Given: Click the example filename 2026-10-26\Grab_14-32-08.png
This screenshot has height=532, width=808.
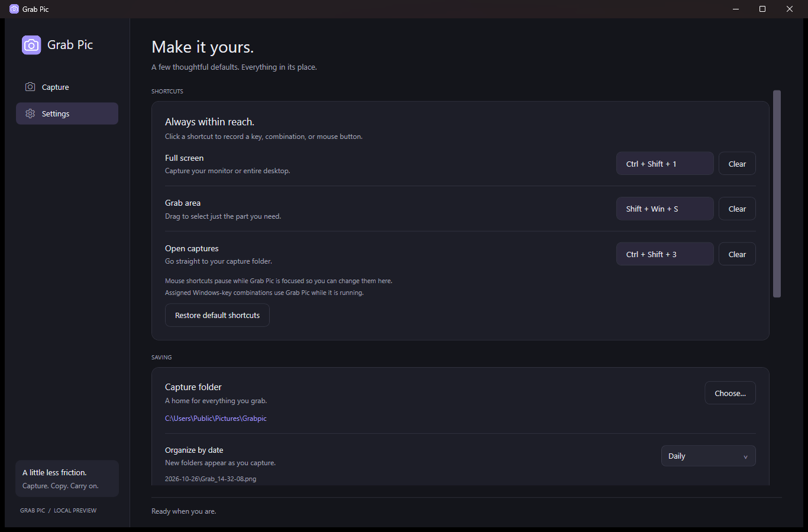Looking at the screenshot, I should tap(211, 479).
